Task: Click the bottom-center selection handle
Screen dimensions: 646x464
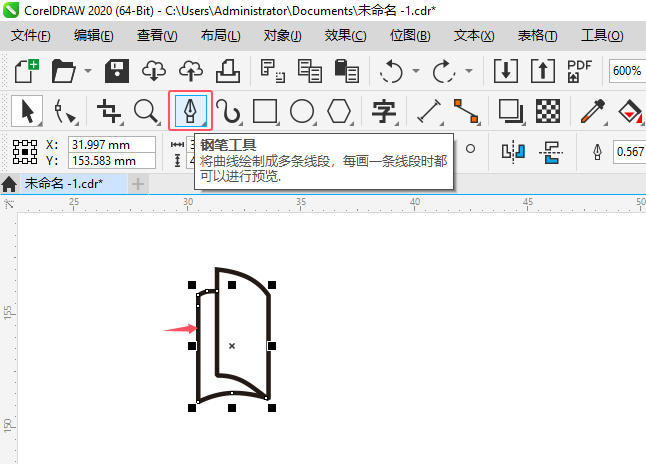Action: 232,408
